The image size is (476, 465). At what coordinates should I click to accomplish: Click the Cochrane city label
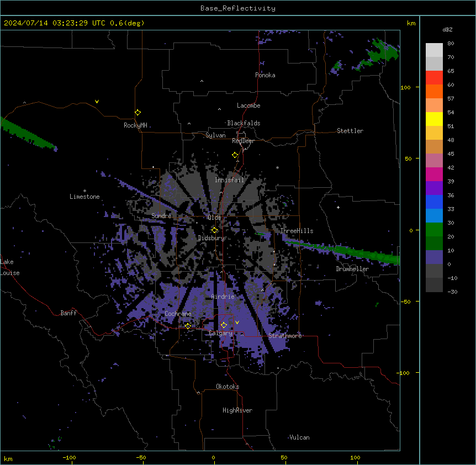tap(178, 314)
